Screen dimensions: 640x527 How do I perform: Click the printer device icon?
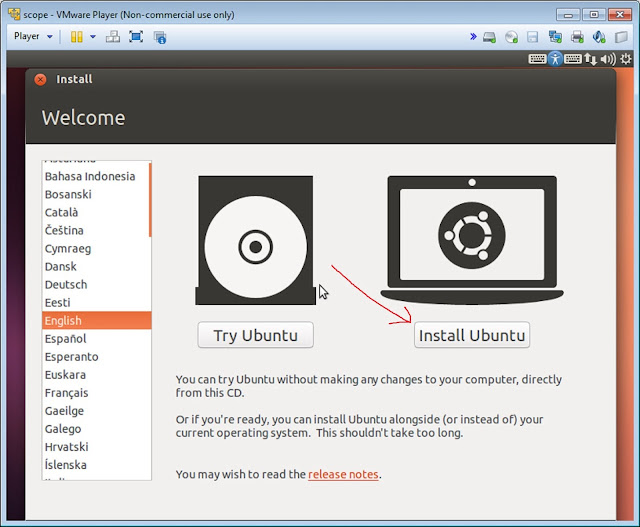pos(577,37)
